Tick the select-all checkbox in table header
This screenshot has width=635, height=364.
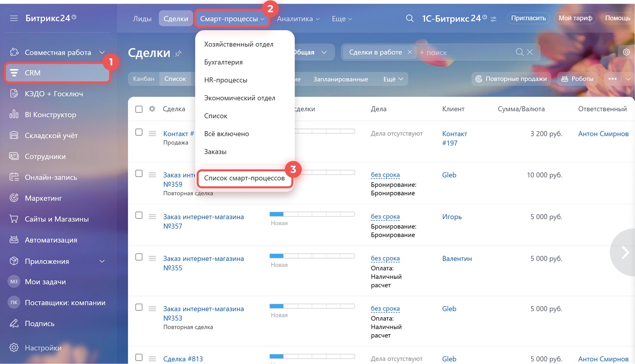(x=139, y=109)
